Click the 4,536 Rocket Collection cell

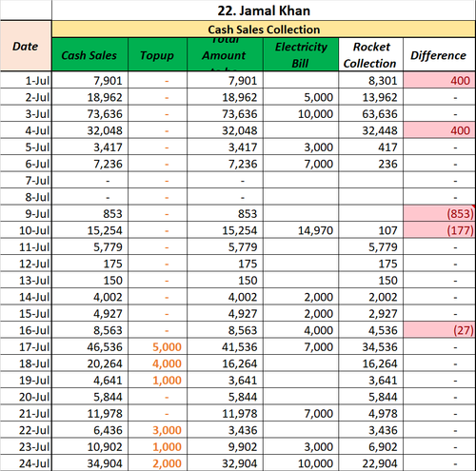click(370, 330)
